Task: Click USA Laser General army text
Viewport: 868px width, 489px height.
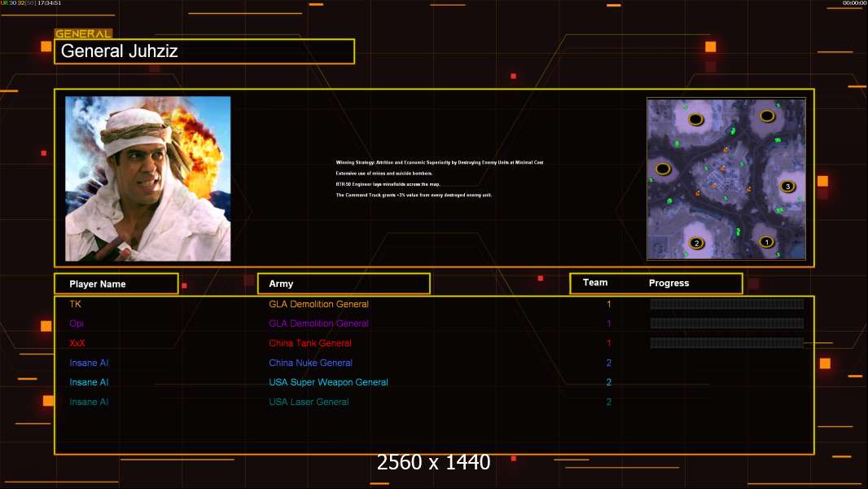Action: pyautogui.click(x=309, y=402)
